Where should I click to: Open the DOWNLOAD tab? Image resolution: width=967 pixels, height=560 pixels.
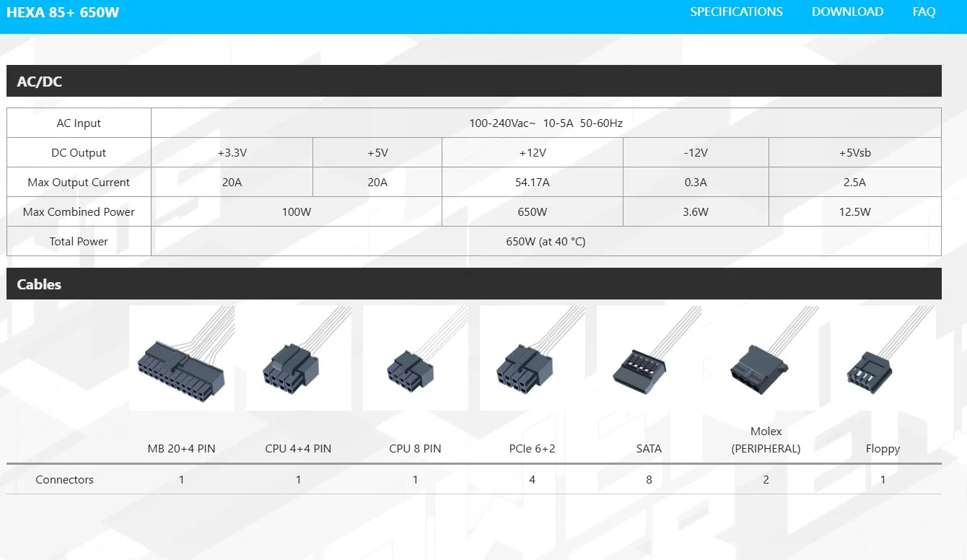847,12
